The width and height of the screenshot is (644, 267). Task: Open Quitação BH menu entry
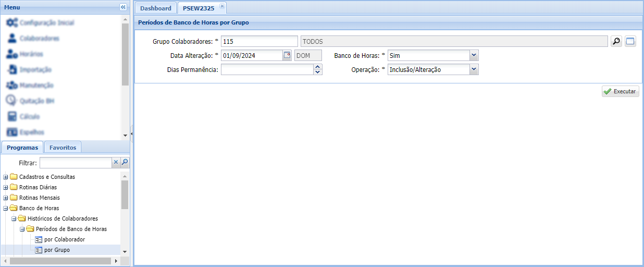pos(36,101)
